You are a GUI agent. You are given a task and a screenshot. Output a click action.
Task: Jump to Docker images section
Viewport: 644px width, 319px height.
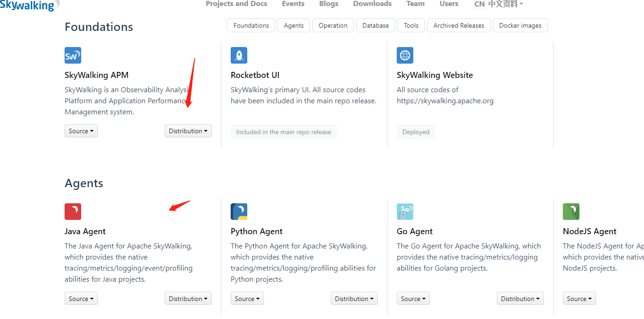(x=520, y=25)
